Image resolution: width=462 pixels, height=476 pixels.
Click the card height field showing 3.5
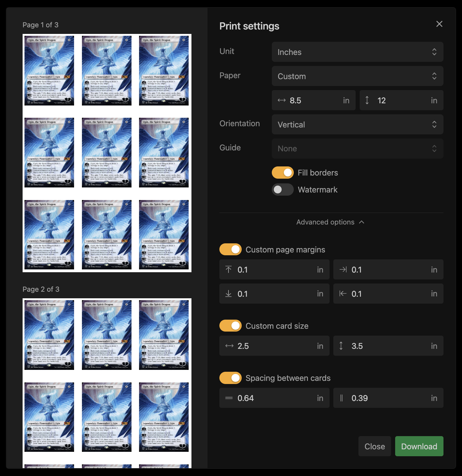[x=388, y=346]
